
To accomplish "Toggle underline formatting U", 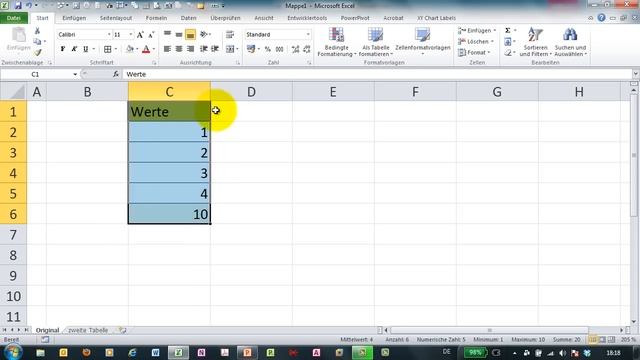I will [x=85, y=49].
